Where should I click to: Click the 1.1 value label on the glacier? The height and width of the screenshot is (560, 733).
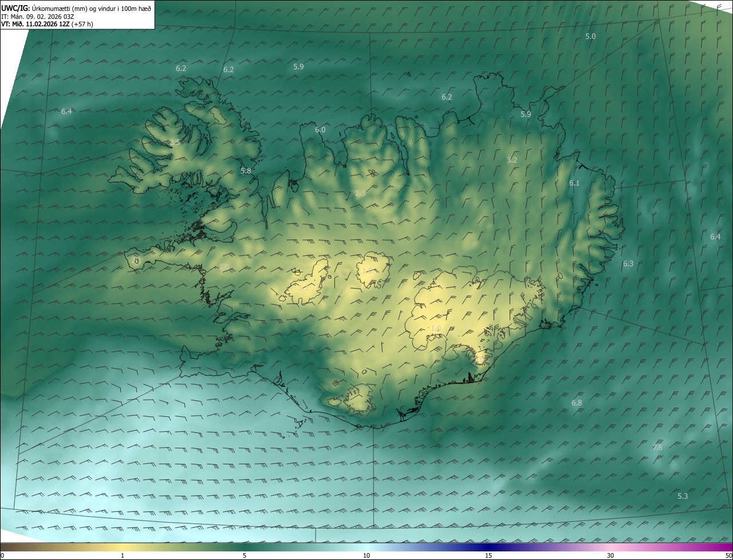click(x=303, y=288)
